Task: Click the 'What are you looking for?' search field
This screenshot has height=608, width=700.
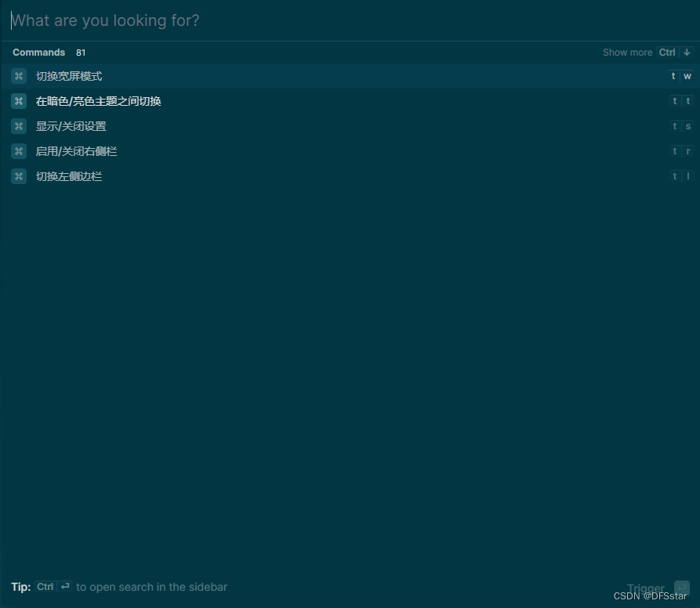Action: [350, 20]
